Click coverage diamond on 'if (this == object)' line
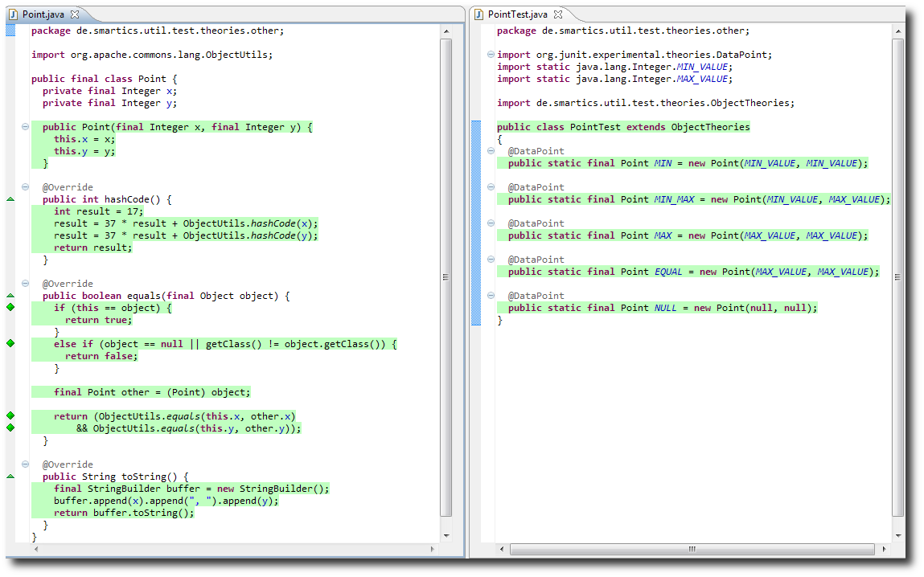 pyautogui.click(x=10, y=308)
